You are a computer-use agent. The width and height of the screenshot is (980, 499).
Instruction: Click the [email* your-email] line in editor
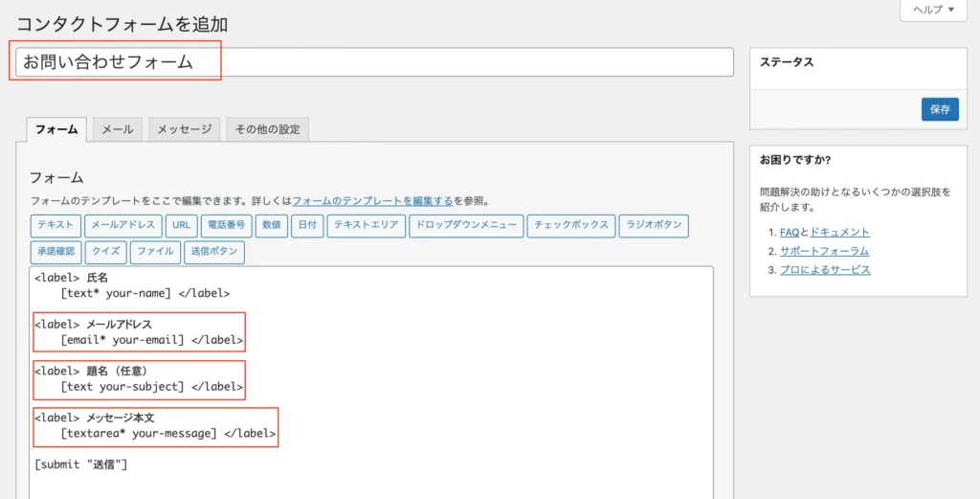[x=152, y=340]
